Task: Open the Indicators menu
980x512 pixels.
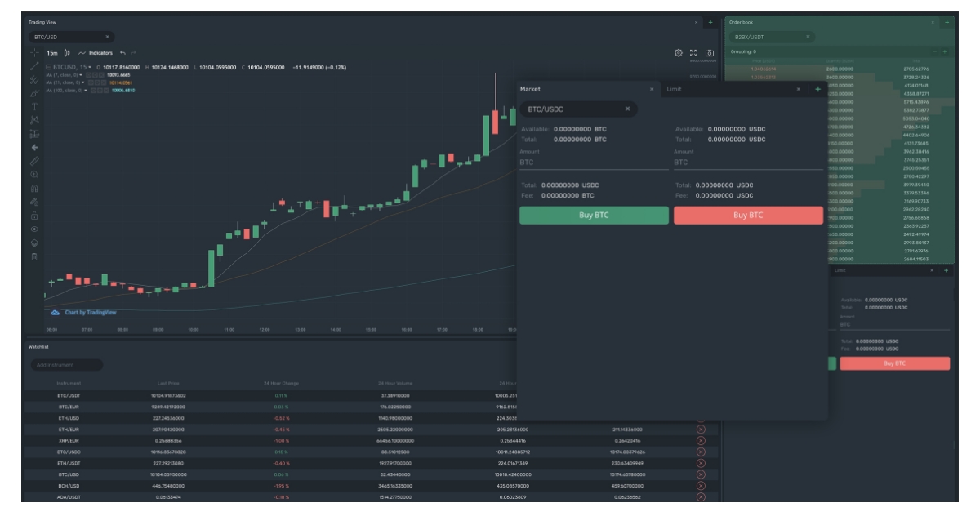Action: coord(96,53)
